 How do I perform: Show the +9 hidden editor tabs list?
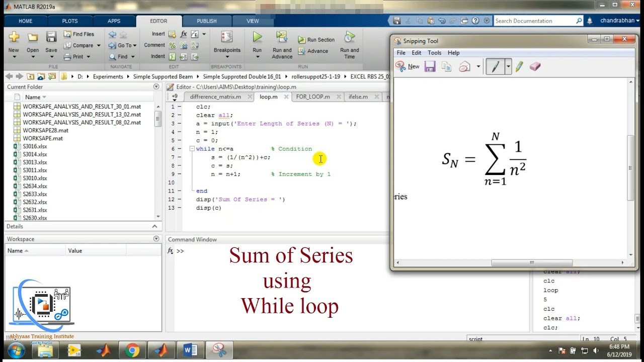tap(175, 97)
